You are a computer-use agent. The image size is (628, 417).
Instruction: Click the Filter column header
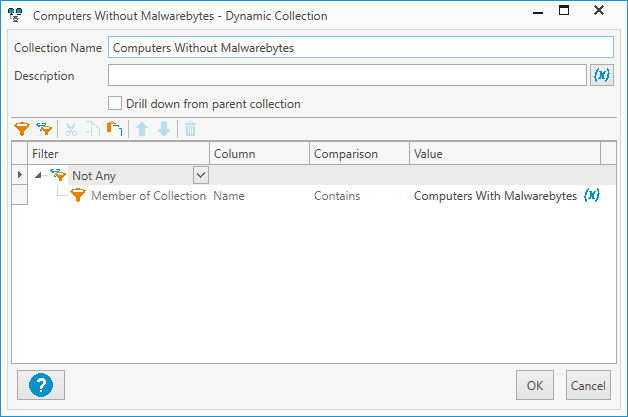pyautogui.click(x=119, y=153)
